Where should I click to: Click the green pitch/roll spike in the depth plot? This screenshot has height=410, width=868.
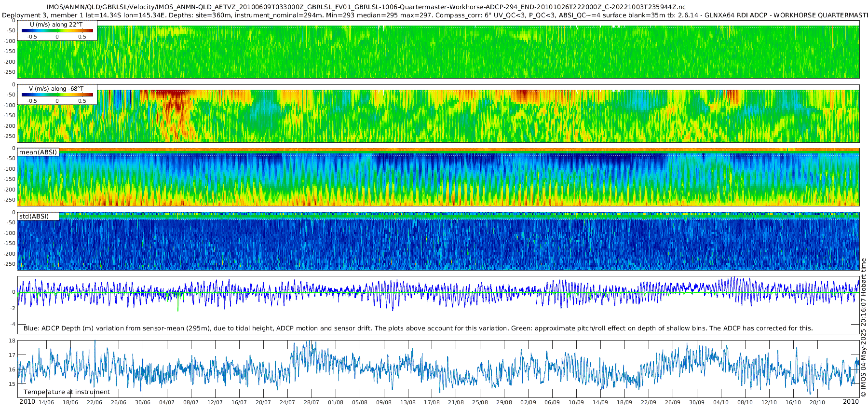pos(178,303)
